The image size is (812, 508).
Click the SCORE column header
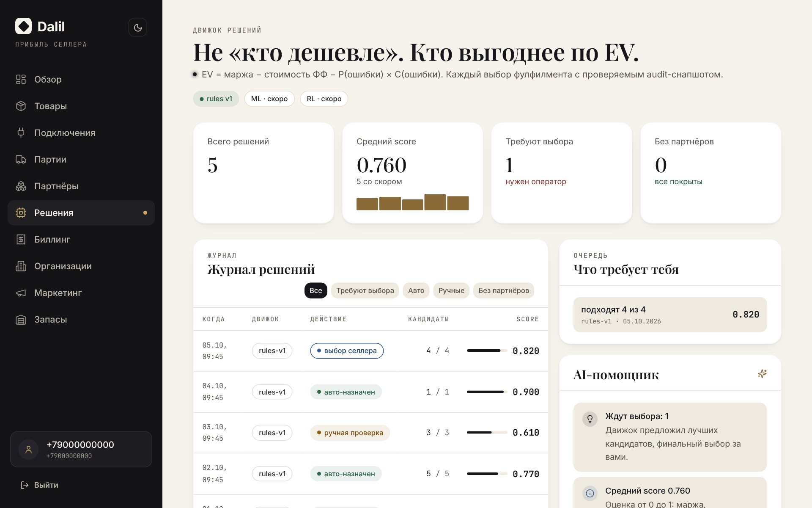pyautogui.click(x=527, y=319)
